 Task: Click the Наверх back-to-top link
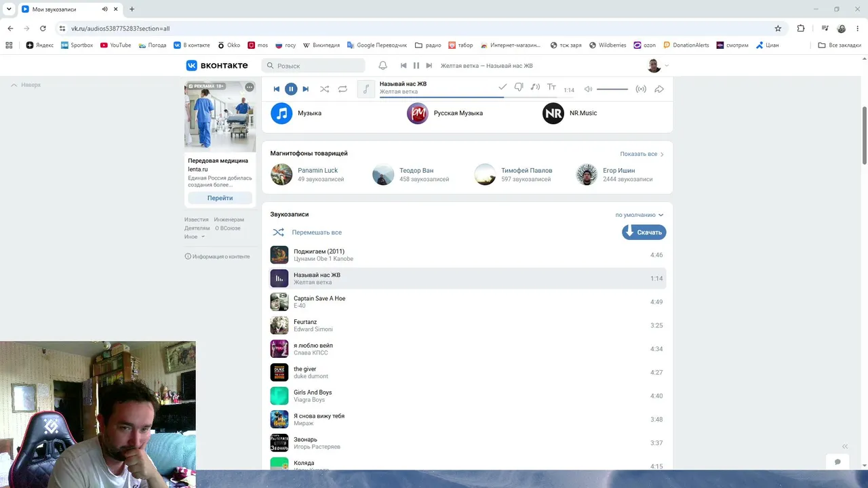click(x=26, y=85)
